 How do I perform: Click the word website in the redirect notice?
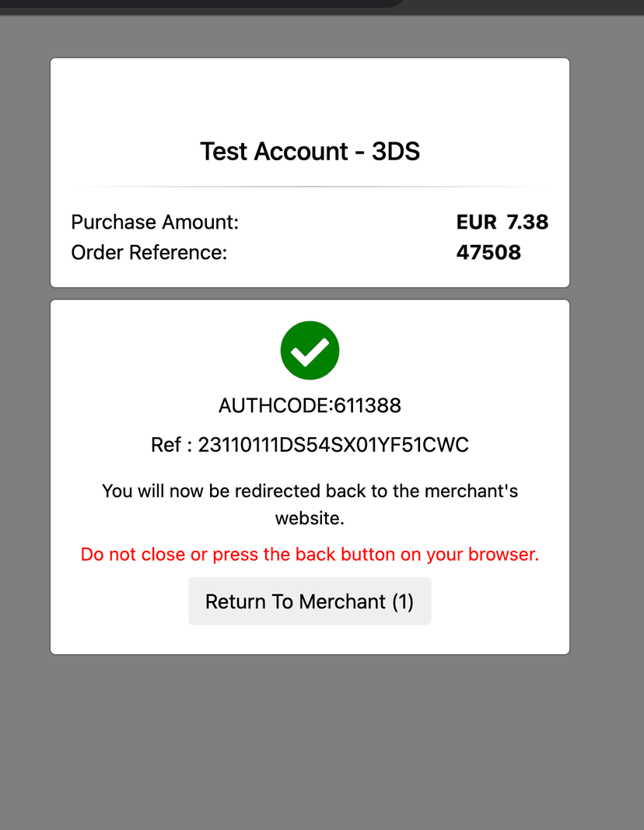point(310,518)
